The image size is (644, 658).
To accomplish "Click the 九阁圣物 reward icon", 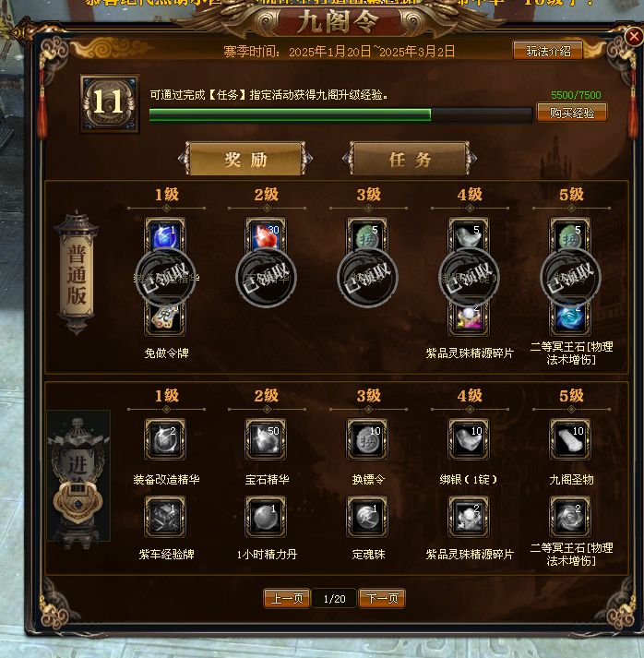I will 570,439.
